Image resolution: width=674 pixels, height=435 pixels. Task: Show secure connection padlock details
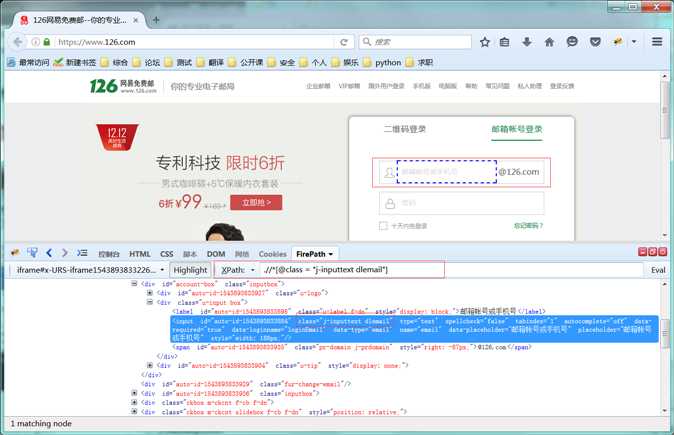point(46,42)
